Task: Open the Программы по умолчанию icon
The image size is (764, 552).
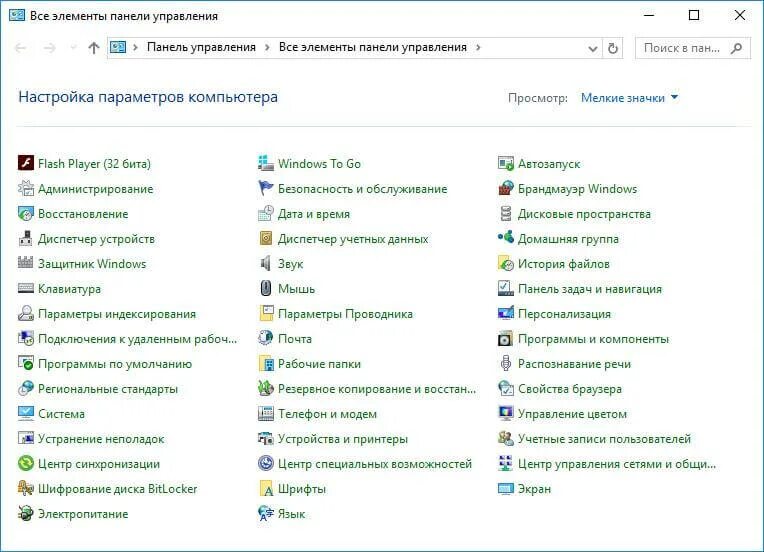Action: point(26,363)
